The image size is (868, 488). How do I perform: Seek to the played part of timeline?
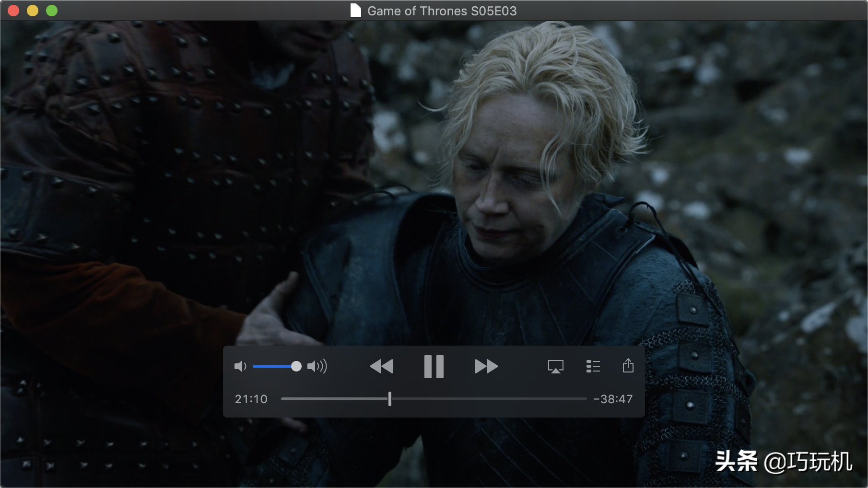[335, 399]
